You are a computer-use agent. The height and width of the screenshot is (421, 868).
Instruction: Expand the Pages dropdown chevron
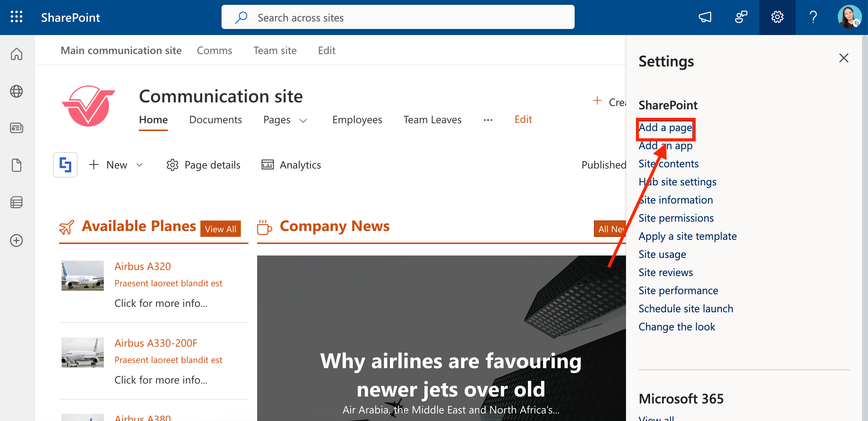(303, 121)
